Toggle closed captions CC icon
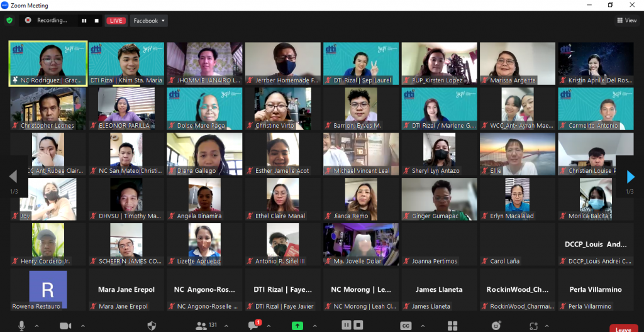 [x=406, y=326]
